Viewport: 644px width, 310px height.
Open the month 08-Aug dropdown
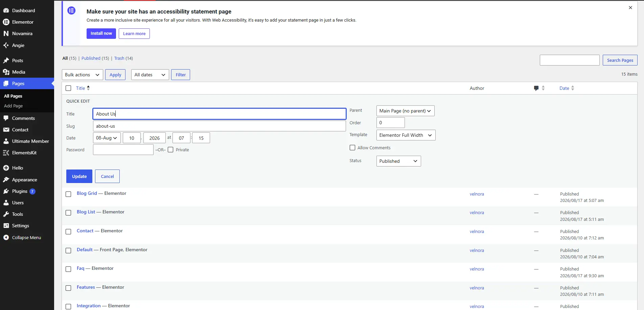(x=107, y=138)
